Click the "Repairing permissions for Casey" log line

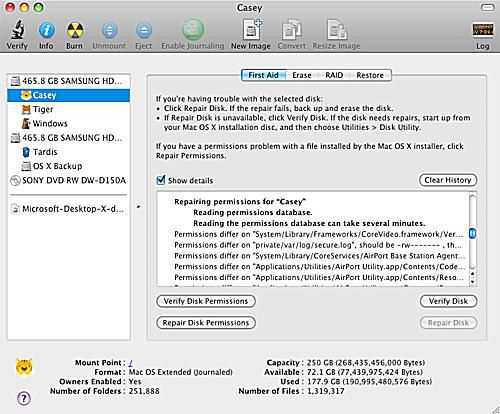(240, 202)
